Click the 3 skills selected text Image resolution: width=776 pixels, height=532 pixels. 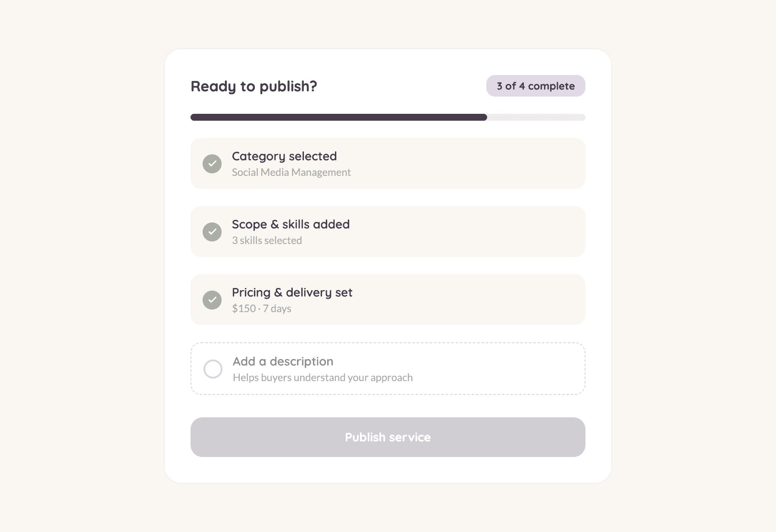tap(267, 241)
